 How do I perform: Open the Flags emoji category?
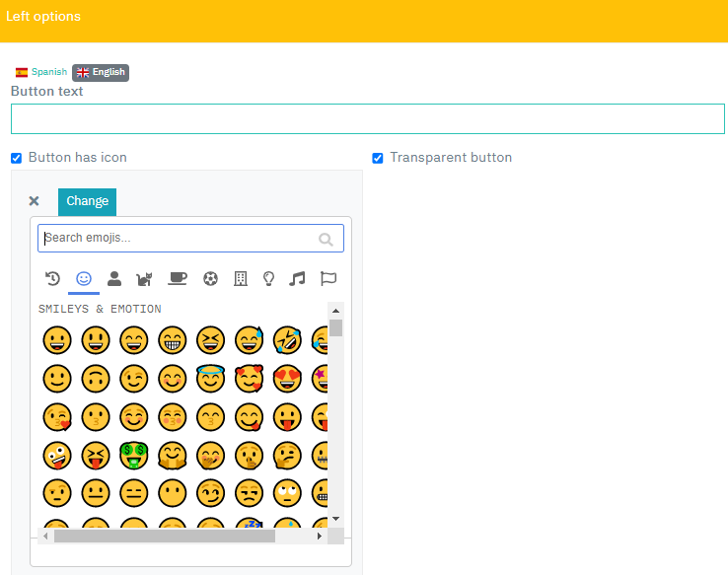point(328,279)
